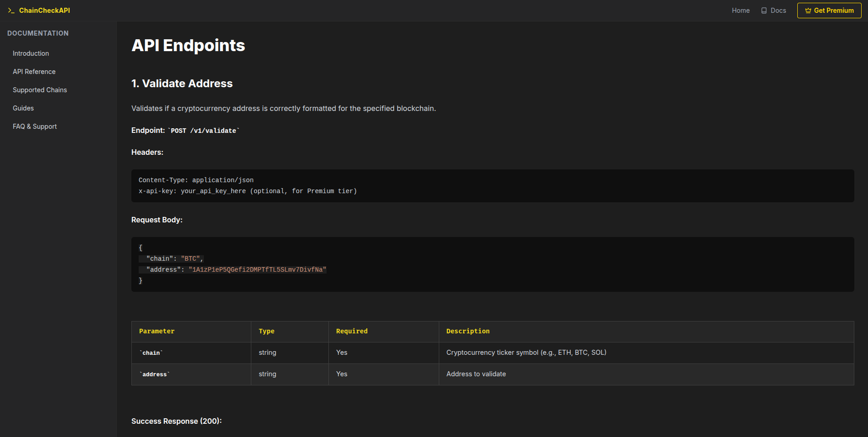Select the chain parameter row in the table
868x437 pixels.
(x=151, y=353)
